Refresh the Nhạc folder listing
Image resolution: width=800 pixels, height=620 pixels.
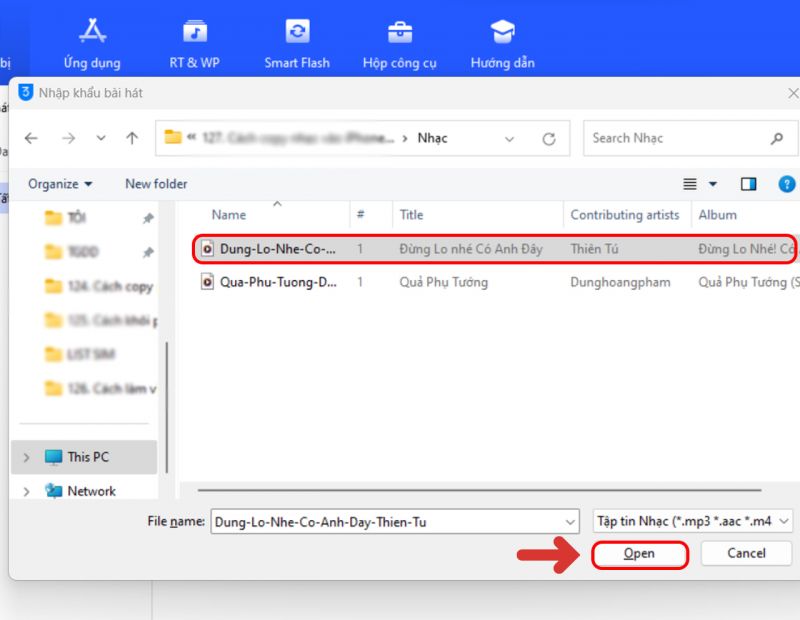(x=548, y=139)
